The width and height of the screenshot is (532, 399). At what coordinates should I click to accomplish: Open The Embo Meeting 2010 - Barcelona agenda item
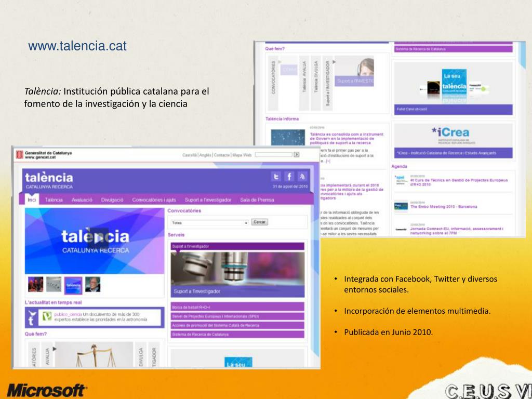[x=444, y=207]
